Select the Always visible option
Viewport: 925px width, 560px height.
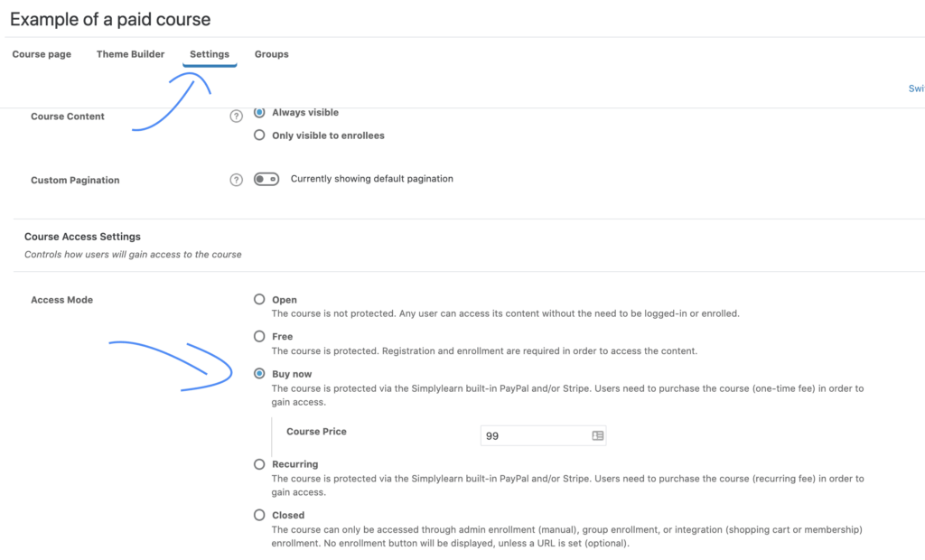coord(260,113)
